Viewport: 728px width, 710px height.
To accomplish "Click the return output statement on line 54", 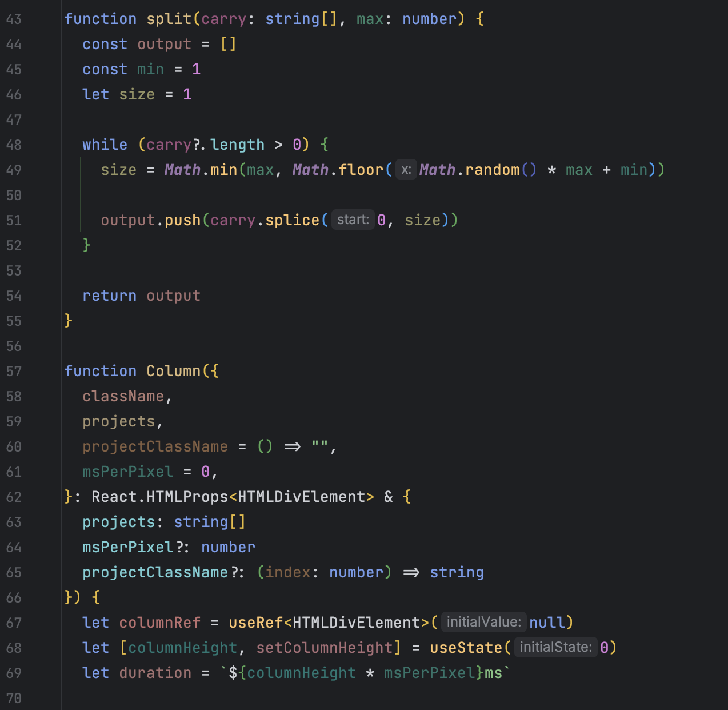I will pyautogui.click(x=141, y=296).
